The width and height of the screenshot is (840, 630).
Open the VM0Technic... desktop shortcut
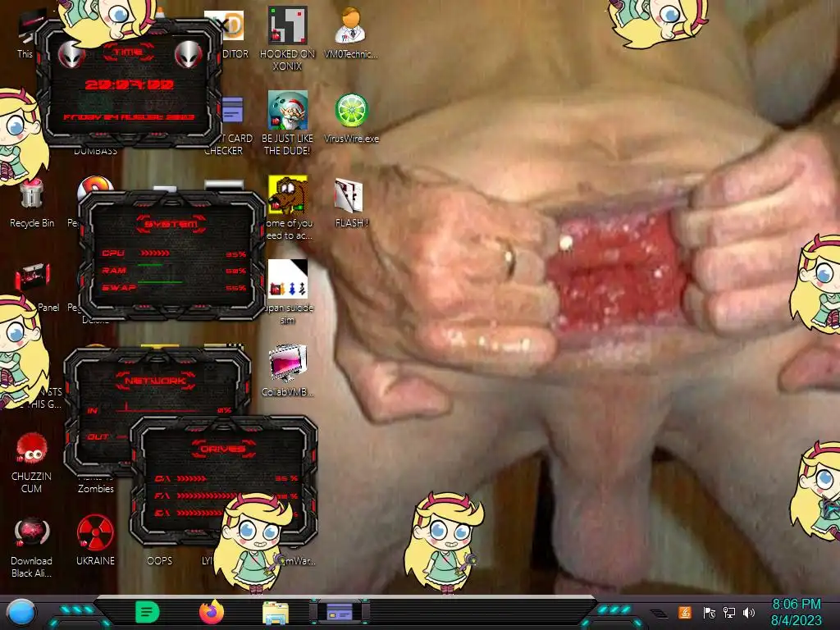(351, 32)
